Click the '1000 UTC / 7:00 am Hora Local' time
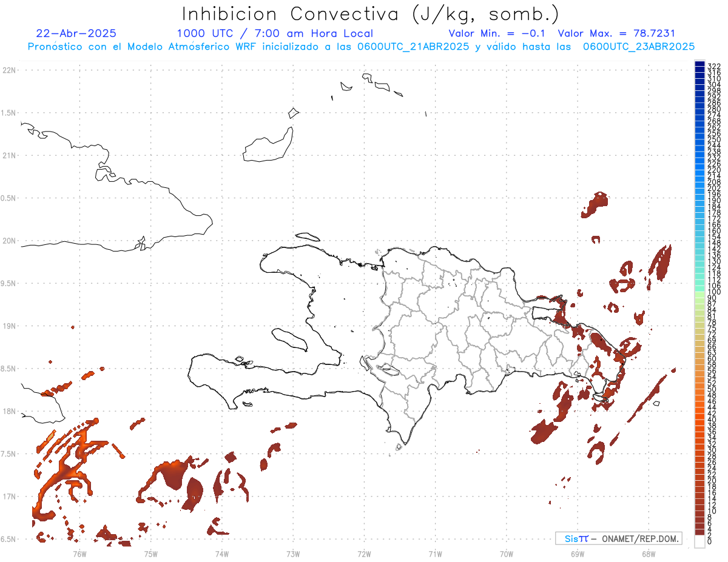728x562 pixels. (275, 34)
